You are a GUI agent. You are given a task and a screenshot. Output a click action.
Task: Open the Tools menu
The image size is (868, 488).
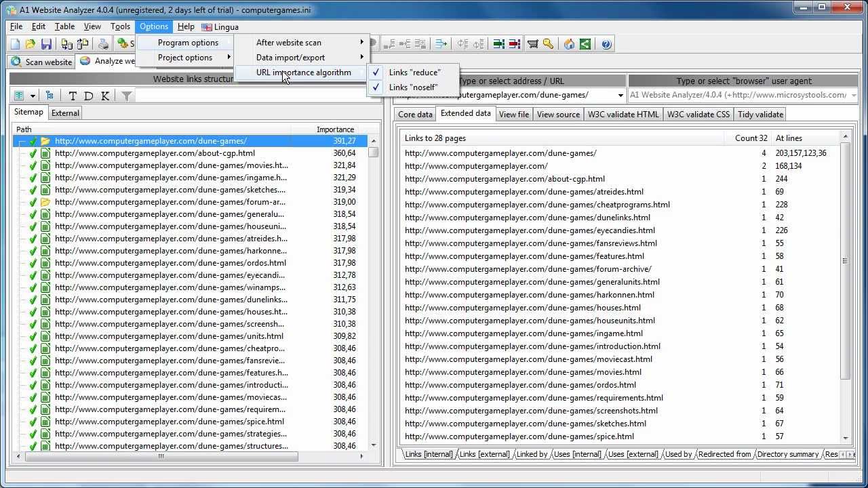pyautogui.click(x=120, y=26)
